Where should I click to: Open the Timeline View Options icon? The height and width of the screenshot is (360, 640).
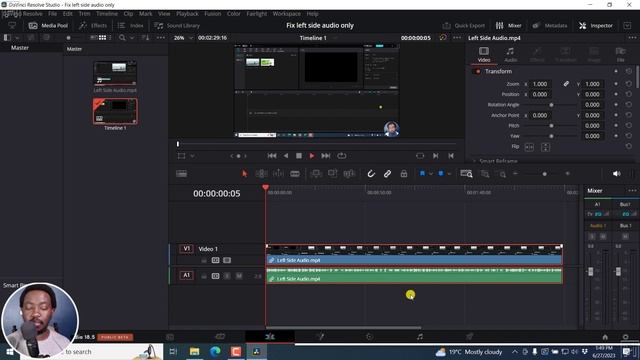181,173
